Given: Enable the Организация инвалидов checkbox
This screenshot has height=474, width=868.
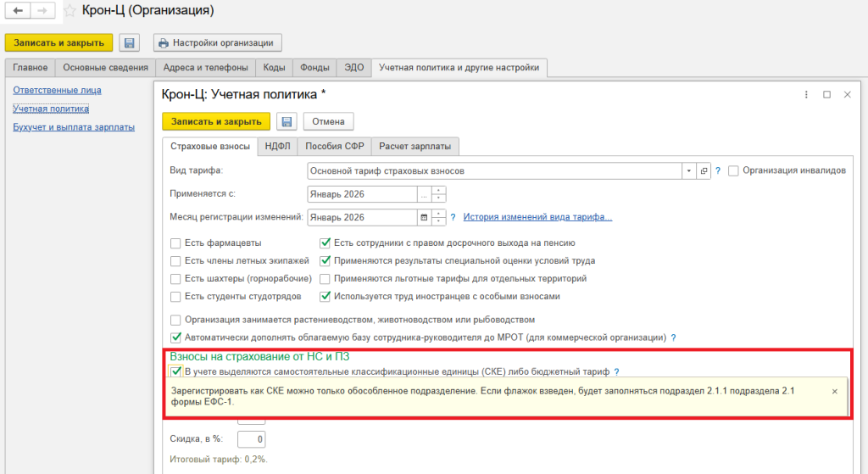Looking at the screenshot, I should pyautogui.click(x=734, y=170).
